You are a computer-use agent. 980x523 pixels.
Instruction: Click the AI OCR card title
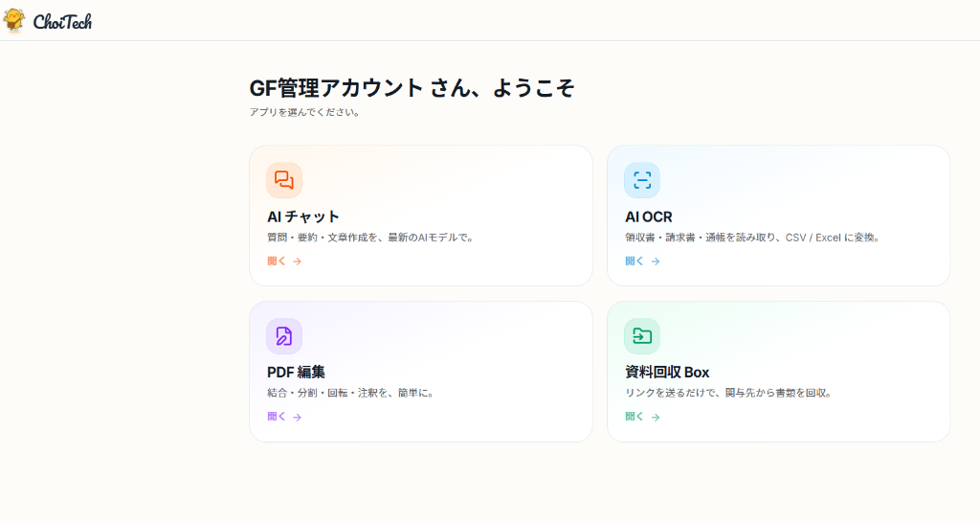[x=649, y=216]
